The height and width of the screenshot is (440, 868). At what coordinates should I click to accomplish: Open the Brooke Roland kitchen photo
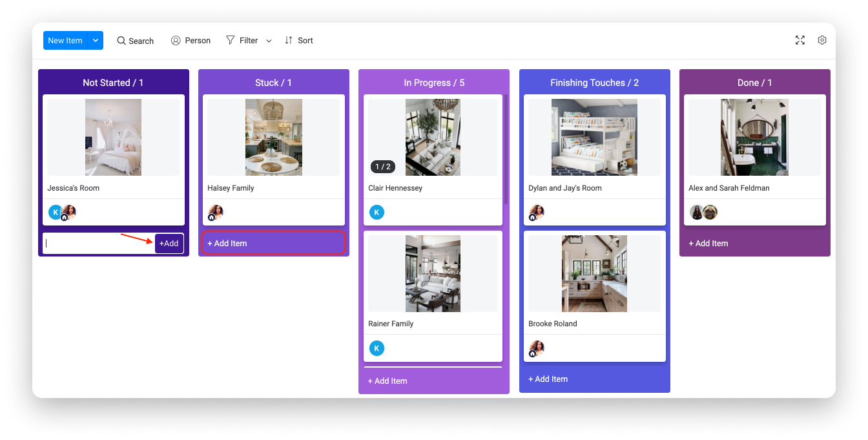pos(594,273)
